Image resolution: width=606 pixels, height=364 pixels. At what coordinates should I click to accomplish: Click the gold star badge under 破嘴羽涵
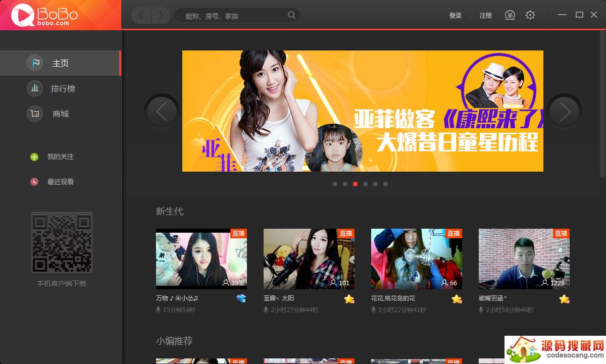click(x=564, y=299)
